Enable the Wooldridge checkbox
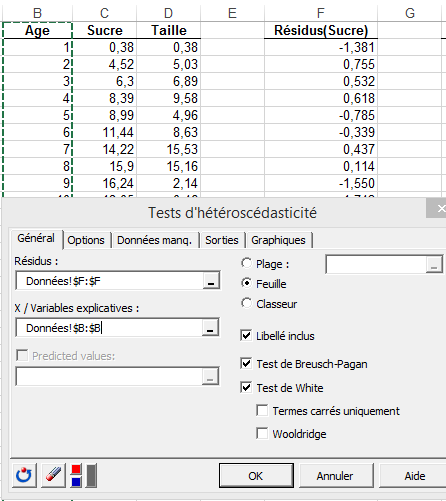The image size is (446, 501). click(262, 433)
